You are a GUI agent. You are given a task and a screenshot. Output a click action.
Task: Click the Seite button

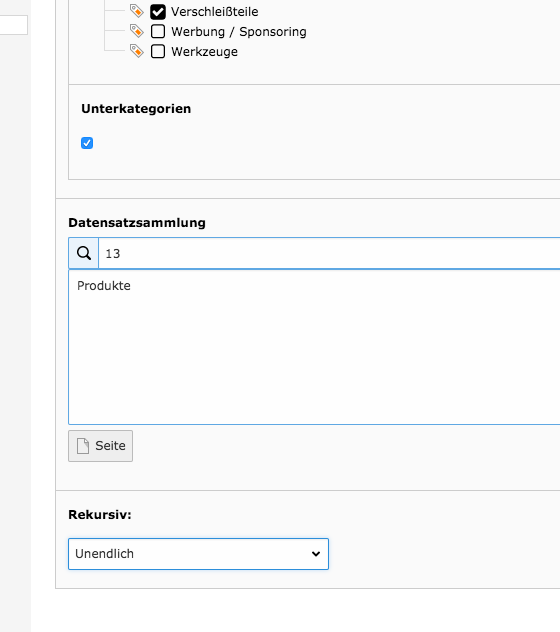coord(100,446)
